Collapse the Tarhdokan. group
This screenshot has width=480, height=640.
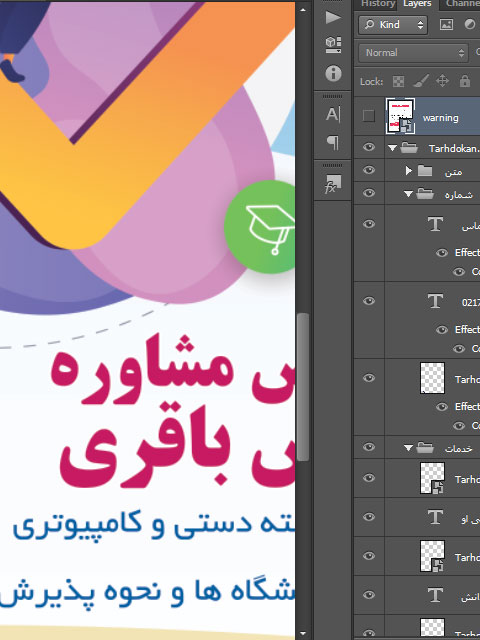(x=392, y=148)
